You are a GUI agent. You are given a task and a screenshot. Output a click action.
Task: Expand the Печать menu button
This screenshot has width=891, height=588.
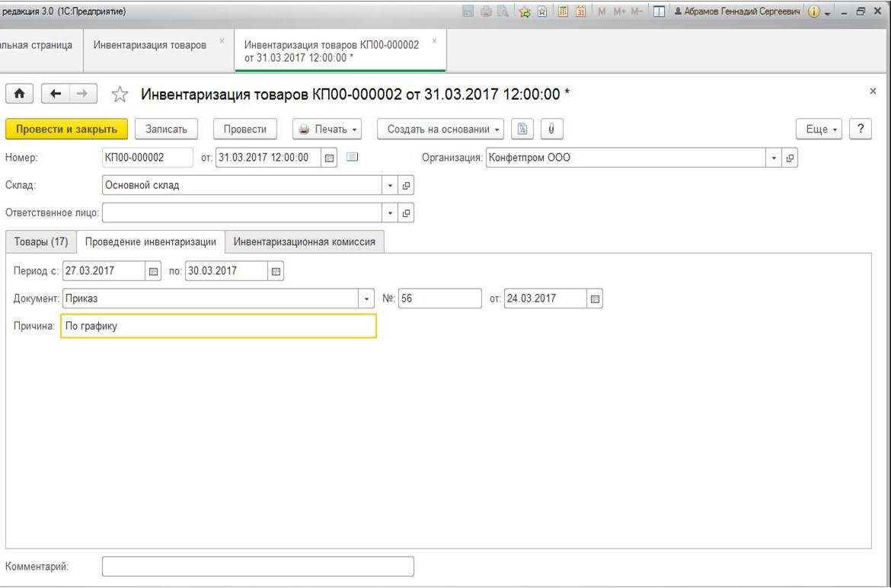click(327, 129)
